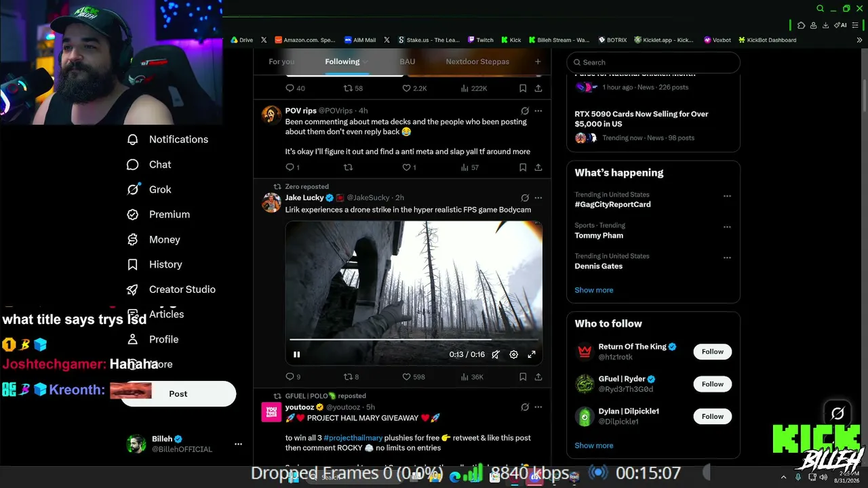This screenshot has width=868, height=488.
Task: Open the browser extensions icon
Action: (x=802, y=25)
